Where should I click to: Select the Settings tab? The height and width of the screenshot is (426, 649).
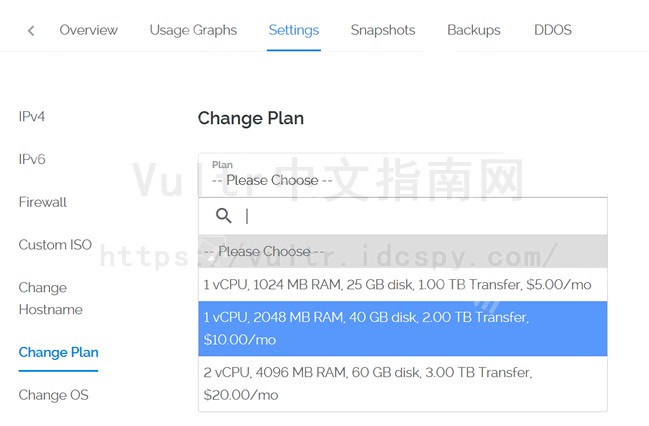pos(294,30)
